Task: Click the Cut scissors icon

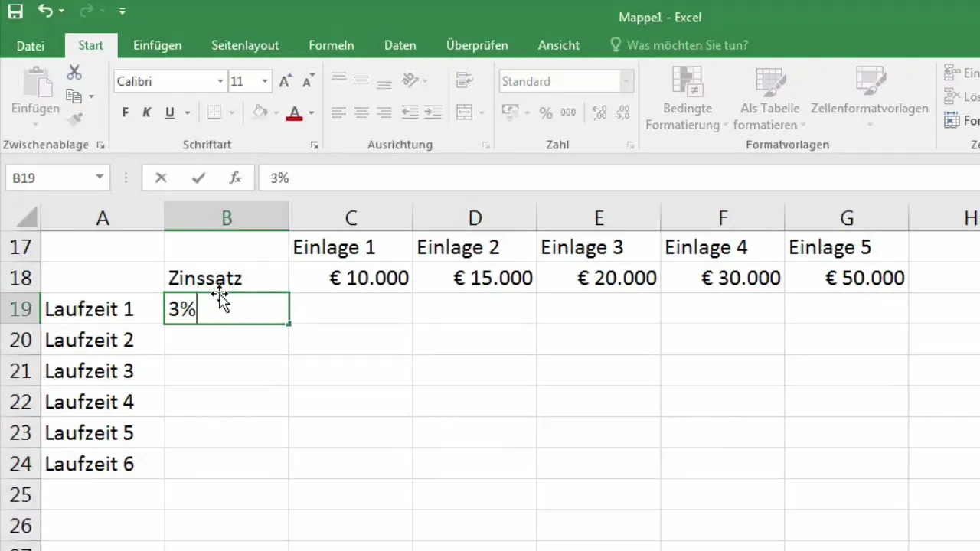Action: click(x=74, y=73)
